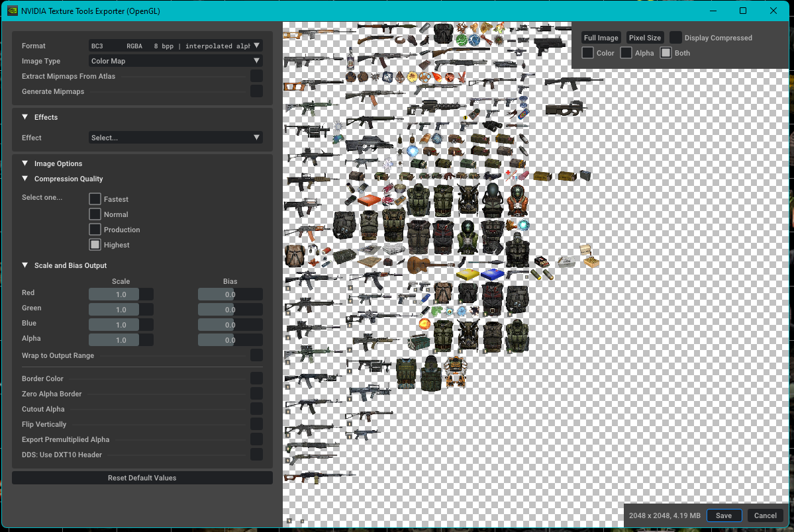Enable Flip Vertically option

pos(256,424)
